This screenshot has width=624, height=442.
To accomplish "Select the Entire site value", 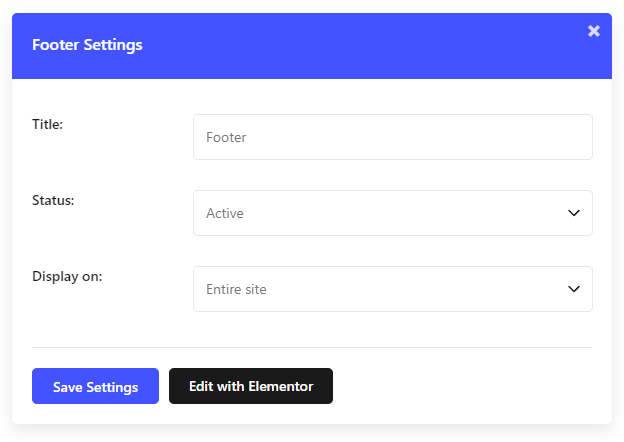I will (236, 289).
